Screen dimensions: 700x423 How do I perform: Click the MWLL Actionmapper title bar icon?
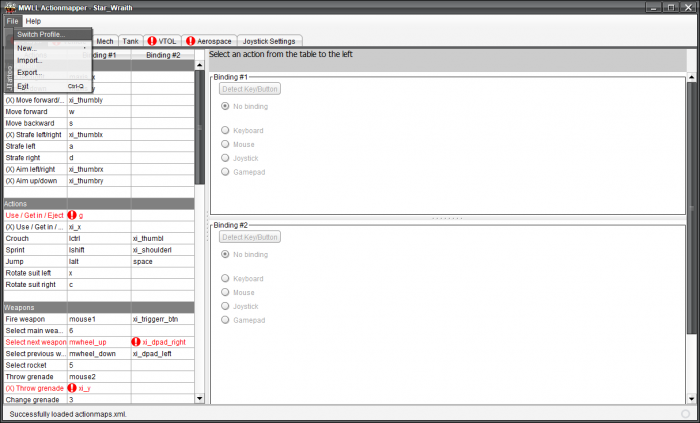tap(10, 7)
